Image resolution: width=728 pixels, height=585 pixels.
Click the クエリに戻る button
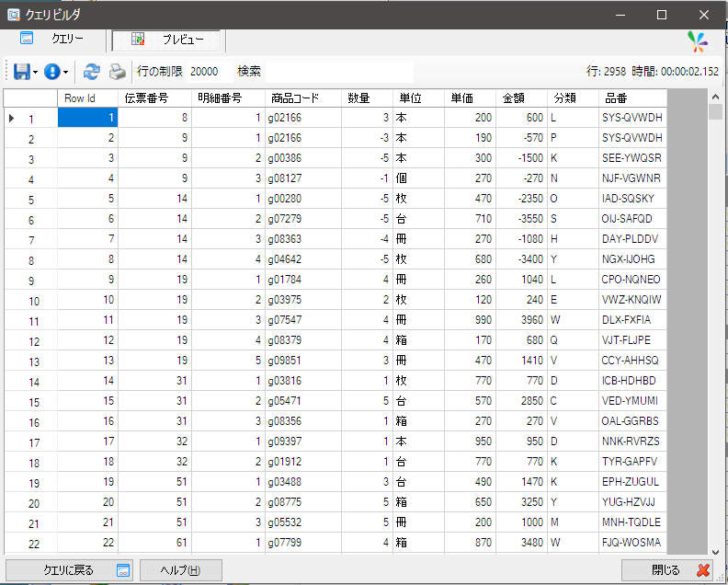(69, 569)
